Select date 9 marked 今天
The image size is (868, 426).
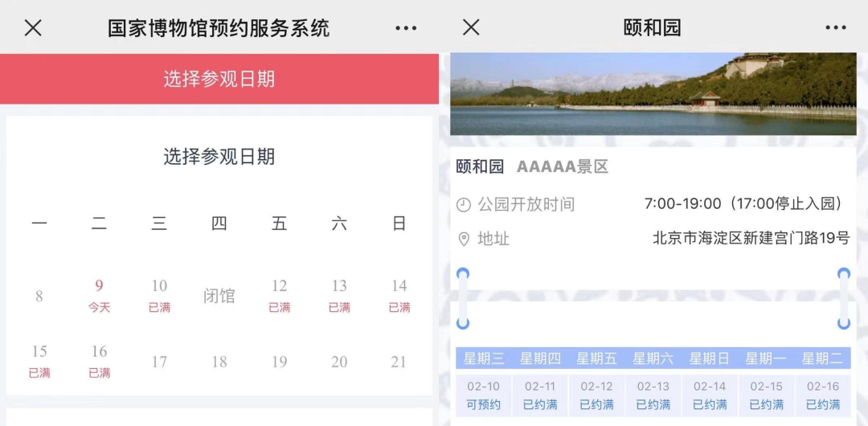[99, 296]
